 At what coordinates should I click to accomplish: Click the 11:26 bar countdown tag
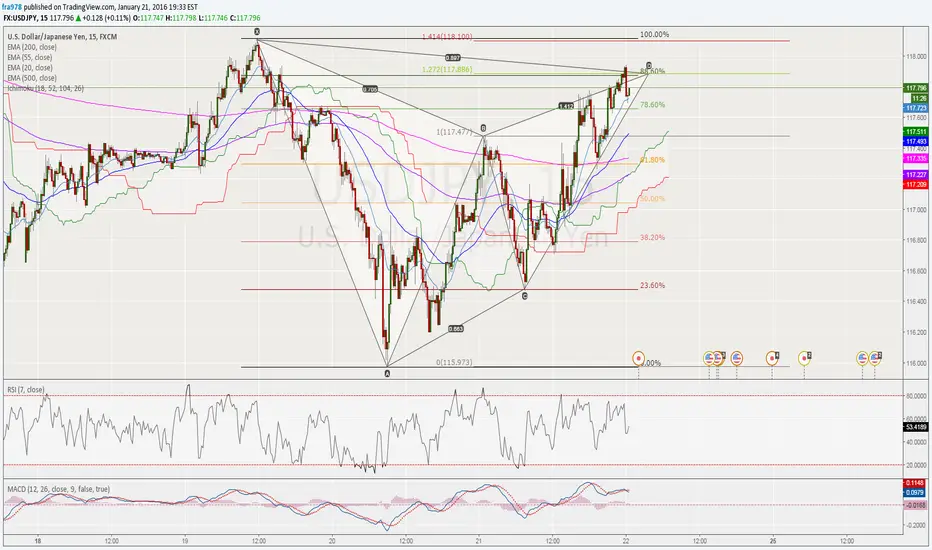coord(919,98)
